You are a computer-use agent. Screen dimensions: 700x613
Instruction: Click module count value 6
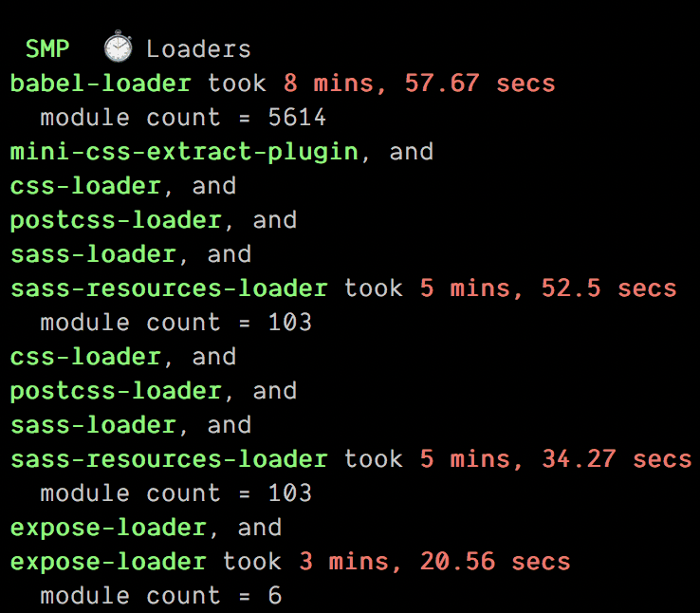(275, 596)
